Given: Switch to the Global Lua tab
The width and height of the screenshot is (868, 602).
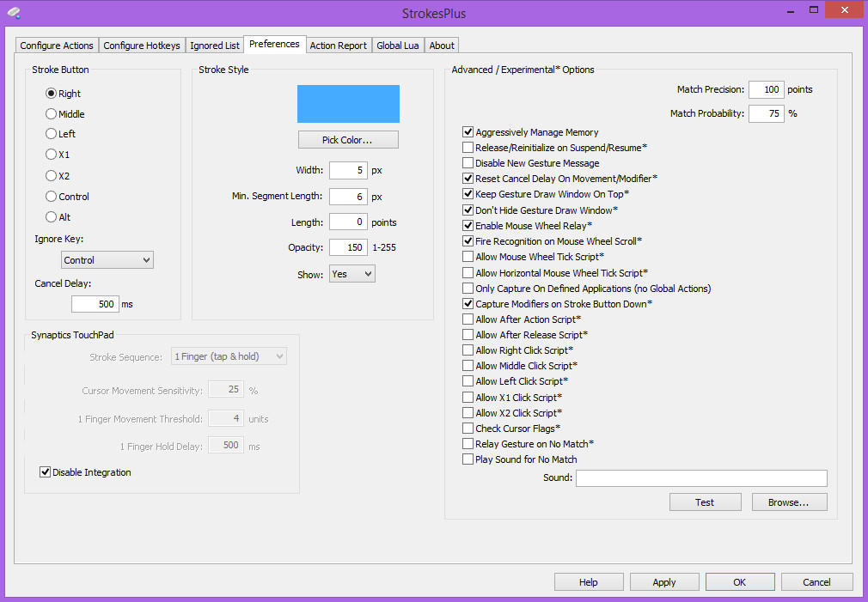Looking at the screenshot, I should [397, 46].
